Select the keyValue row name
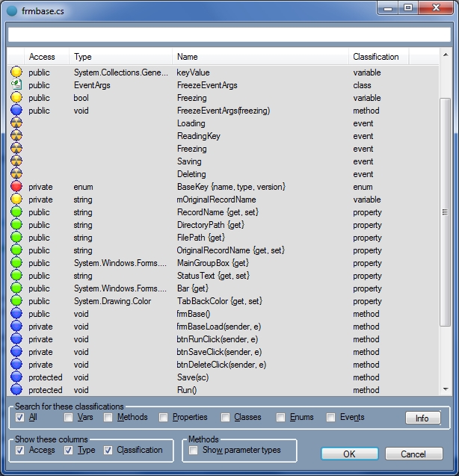459x476 pixels. coord(193,72)
